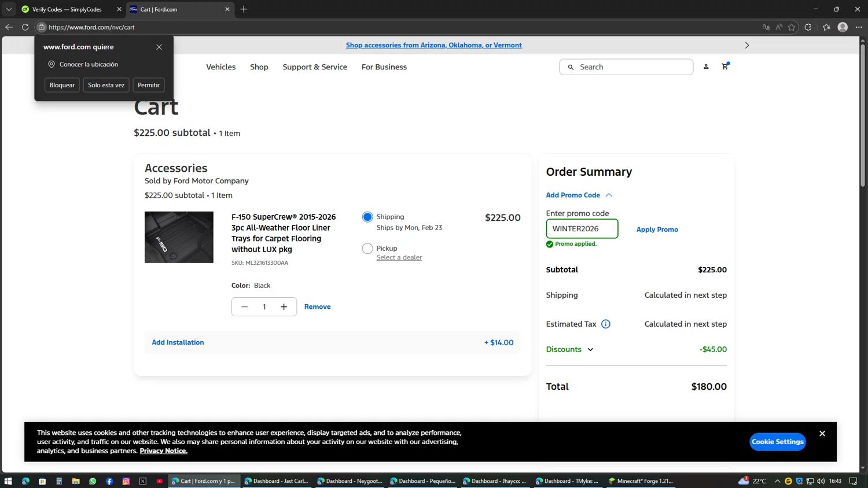
Task: Click the minus icon to decrease quantity
Action: [x=245, y=307]
